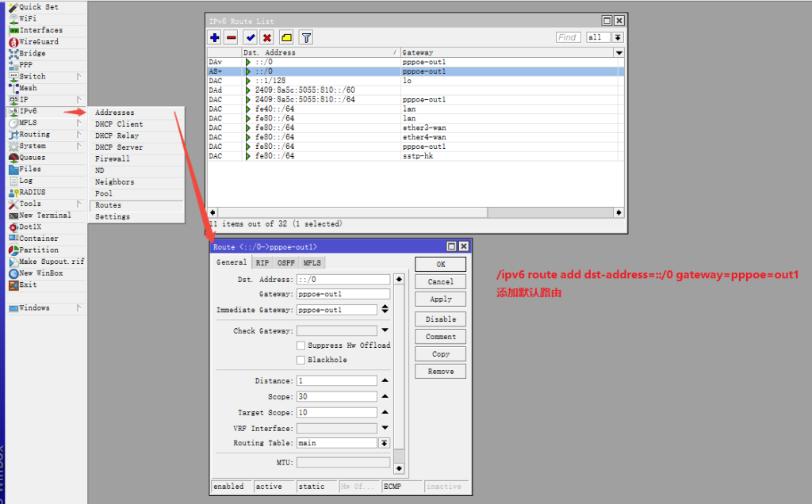Enable the Suppress Hw Offload checkbox

pyautogui.click(x=301, y=346)
